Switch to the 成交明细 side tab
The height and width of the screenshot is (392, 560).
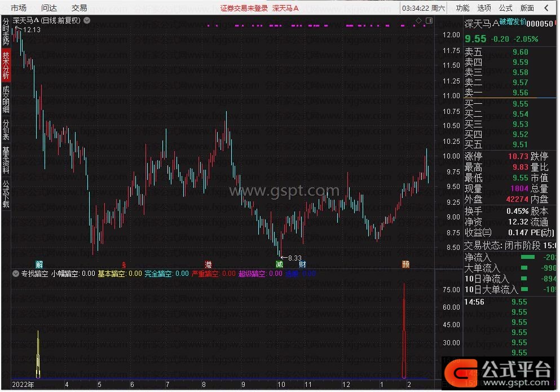point(6,100)
